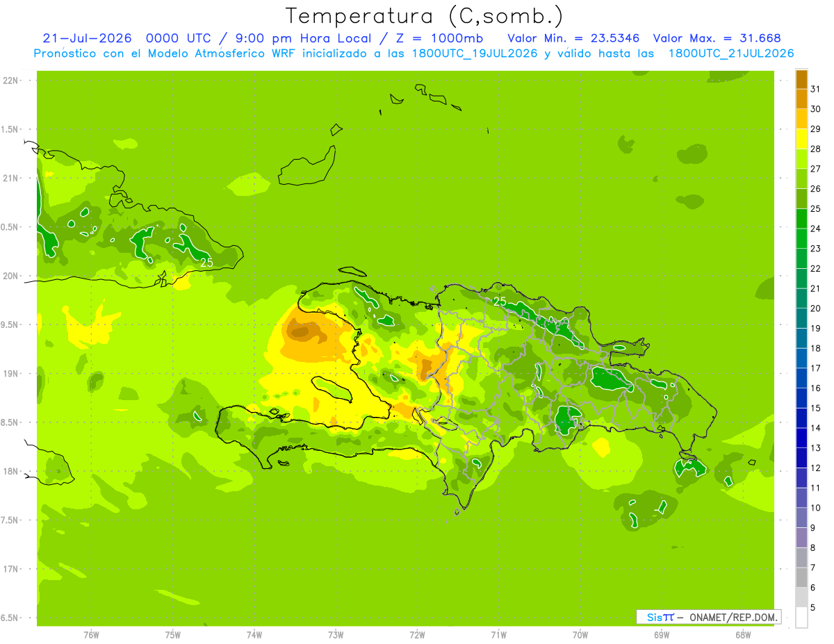Click the '1800UTC_21JUL2026' valid-until time

[x=731, y=53]
